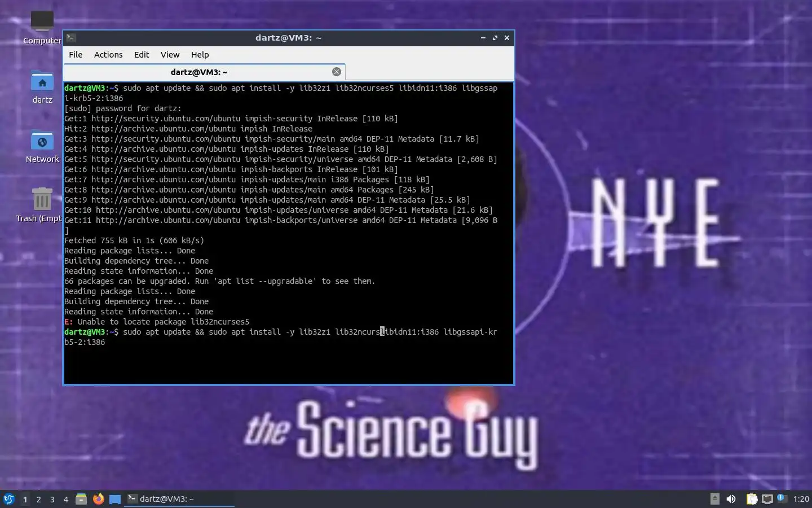Click 'Fetched 755 kB in 1s' line
Image resolution: width=812 pixels, height=508 pixels.
(134, 240)
